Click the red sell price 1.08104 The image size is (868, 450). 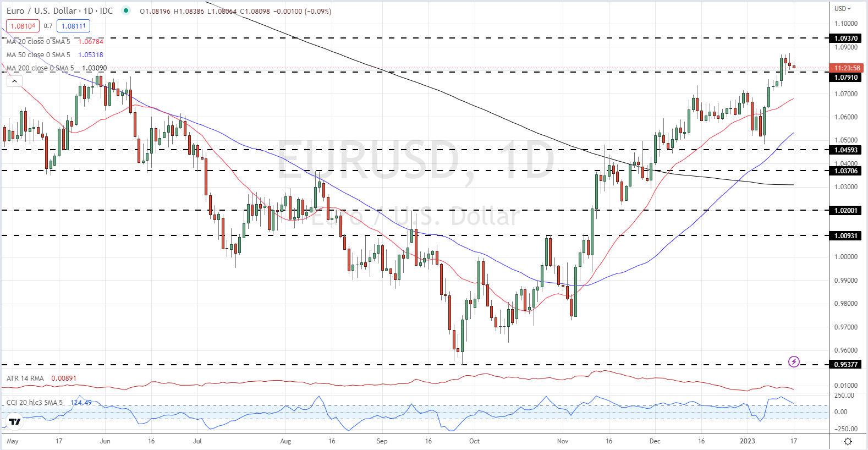[23, 26]
